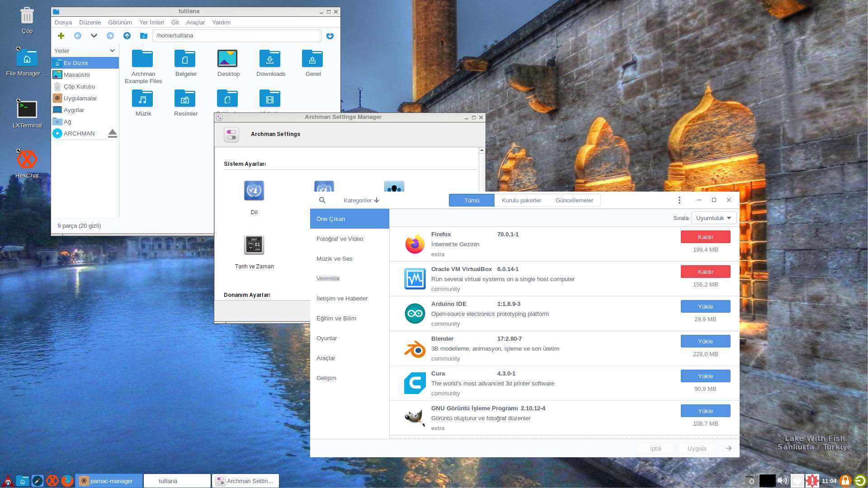Screen dimensions: 868x488
Task: Select the Tümü tab
Action: [472, 200]
